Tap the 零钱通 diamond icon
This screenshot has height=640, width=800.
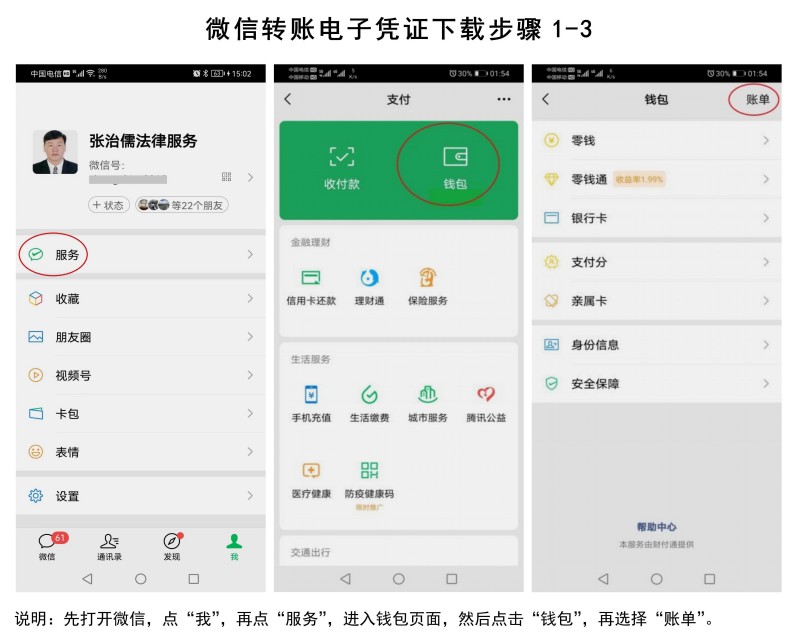tap(552, 179)
